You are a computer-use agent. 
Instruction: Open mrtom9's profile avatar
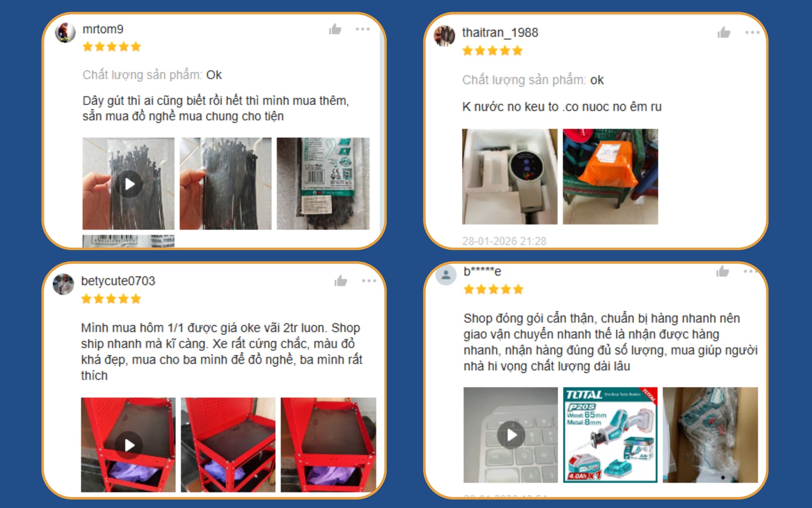click(66, 33)
